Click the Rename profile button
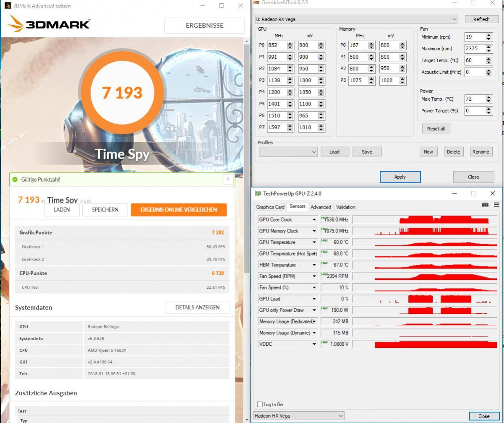Viewport: 504px width, 423px height. 480,151
